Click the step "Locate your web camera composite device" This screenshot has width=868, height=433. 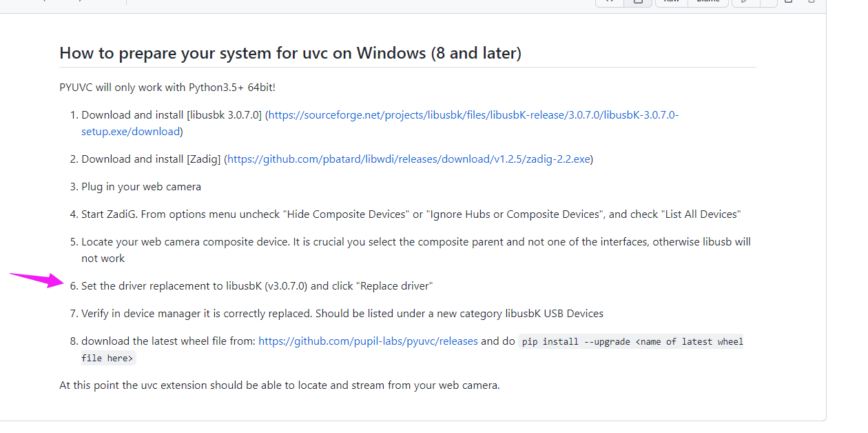pyautogui.click(x=416, y=250)
